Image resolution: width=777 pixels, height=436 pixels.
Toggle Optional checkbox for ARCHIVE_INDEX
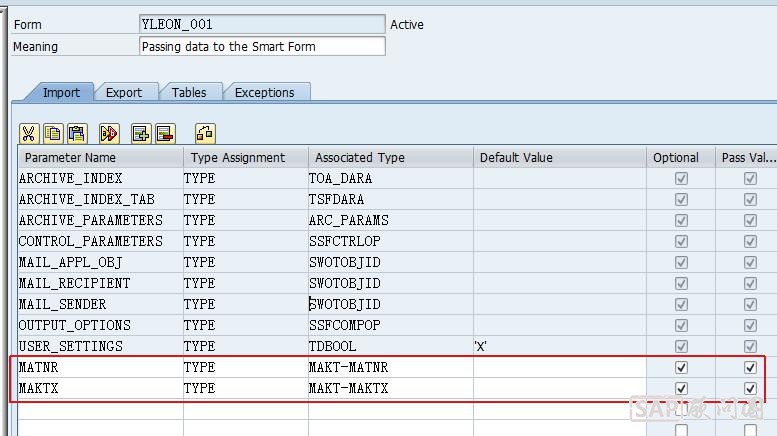click(681, 178)
